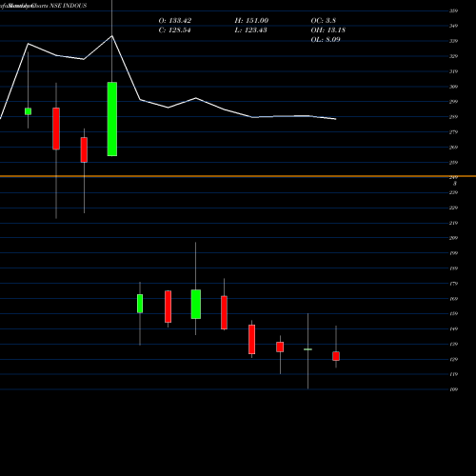The image size is (476, 476).
Task: Click the 279 price axis label
Action: pos(453,132)
